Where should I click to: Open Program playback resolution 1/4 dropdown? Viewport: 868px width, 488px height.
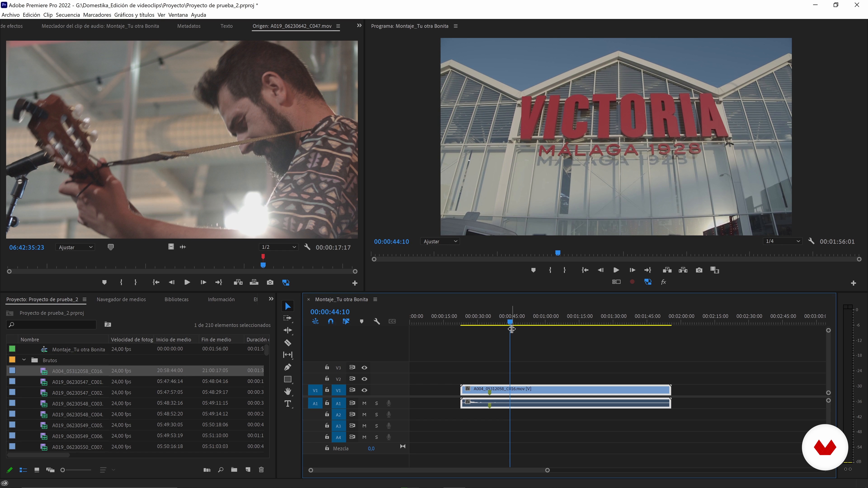point(782,242)
